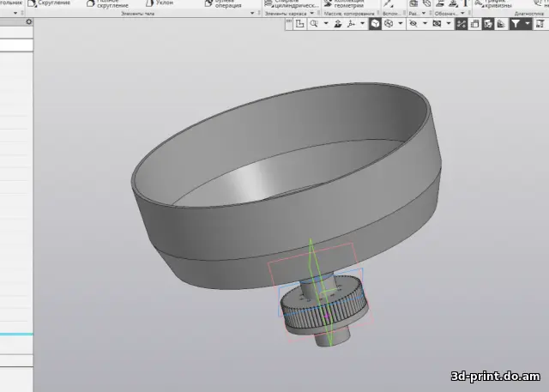Open the Булева операция tool
Viewport: 549px width, 392px height.
[x=223, y=3]
